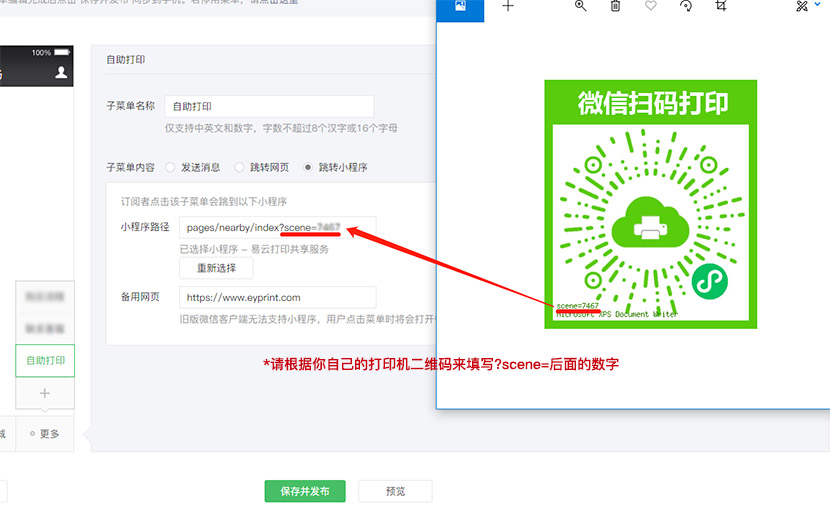Click the 预览 button
830x522 pixels.
pyautogui.click(x=395, y=491)
